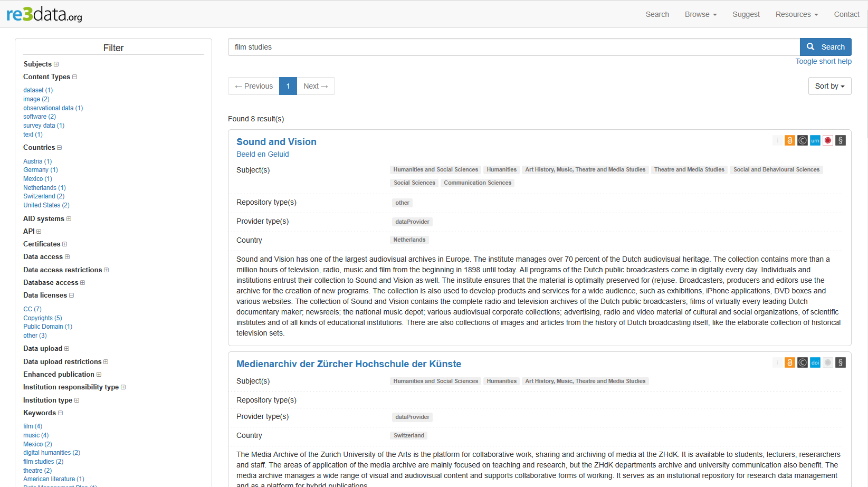Expand the Data access filter
The image size is (868, 487).
[67, 257]
